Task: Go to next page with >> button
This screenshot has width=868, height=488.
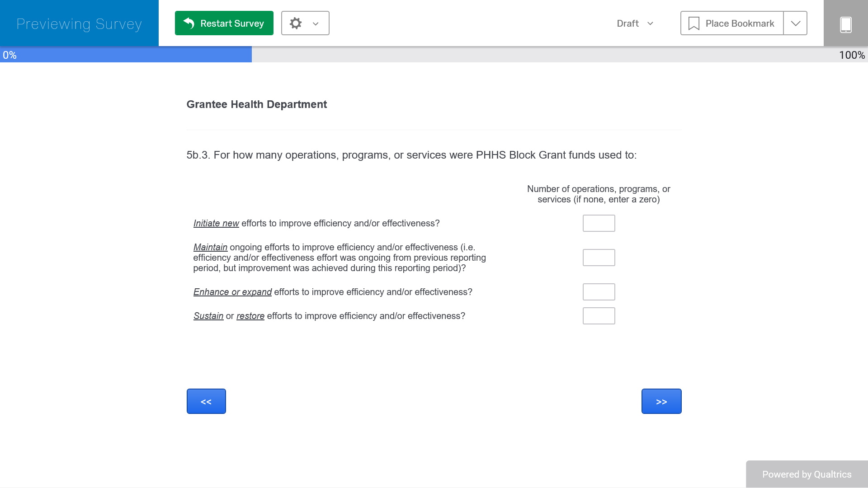Action: click(x=661, y=401)
